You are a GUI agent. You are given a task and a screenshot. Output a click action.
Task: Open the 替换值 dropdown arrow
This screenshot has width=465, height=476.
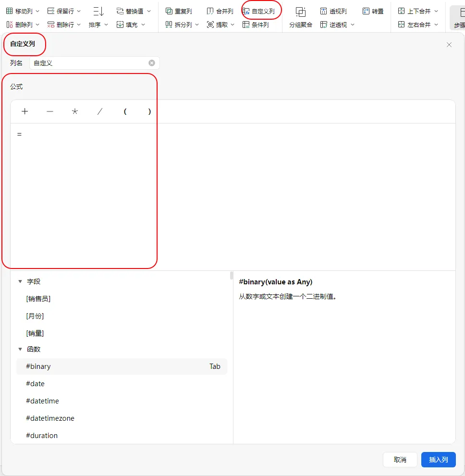pos(149,11)
